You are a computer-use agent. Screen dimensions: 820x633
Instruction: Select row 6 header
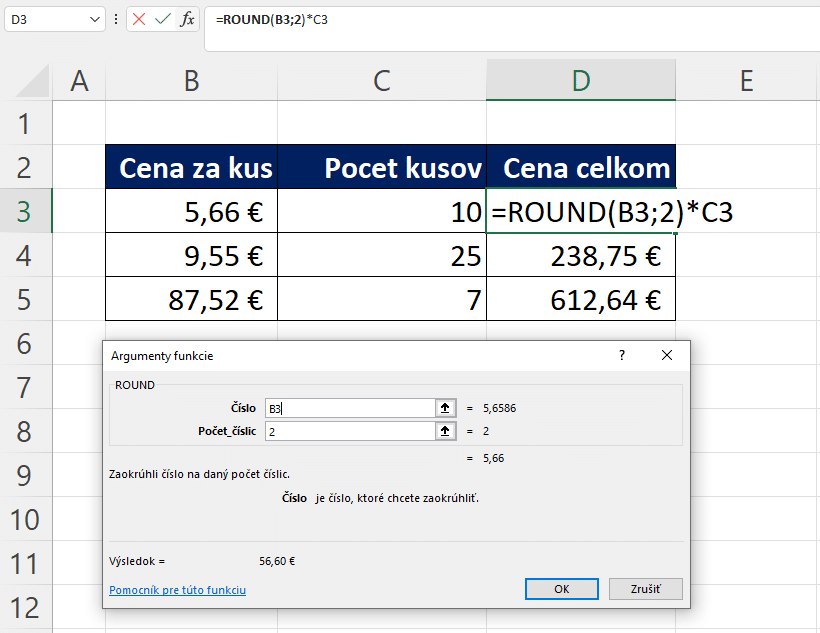click(25, 343)
